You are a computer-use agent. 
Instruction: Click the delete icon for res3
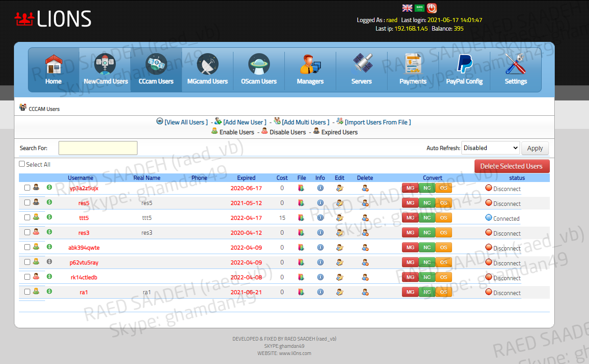[365, 232]
